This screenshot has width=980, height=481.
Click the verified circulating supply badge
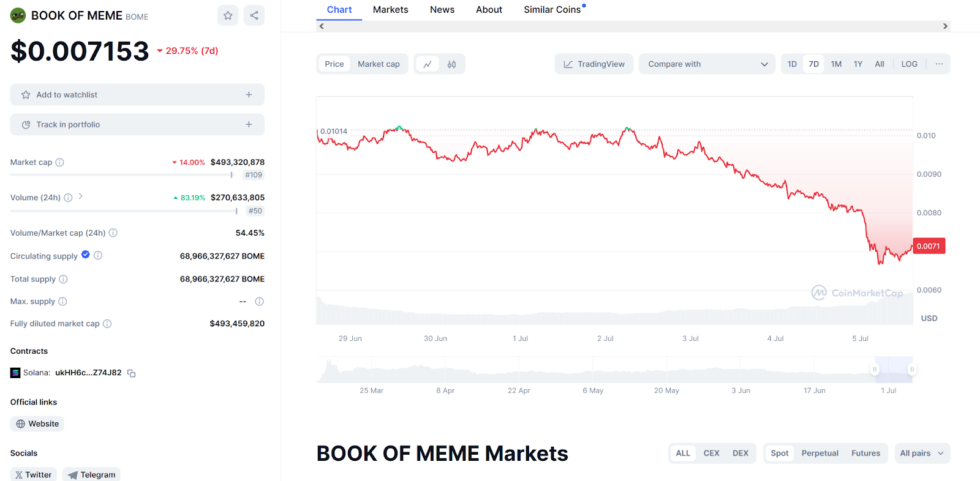coord(86,255)
